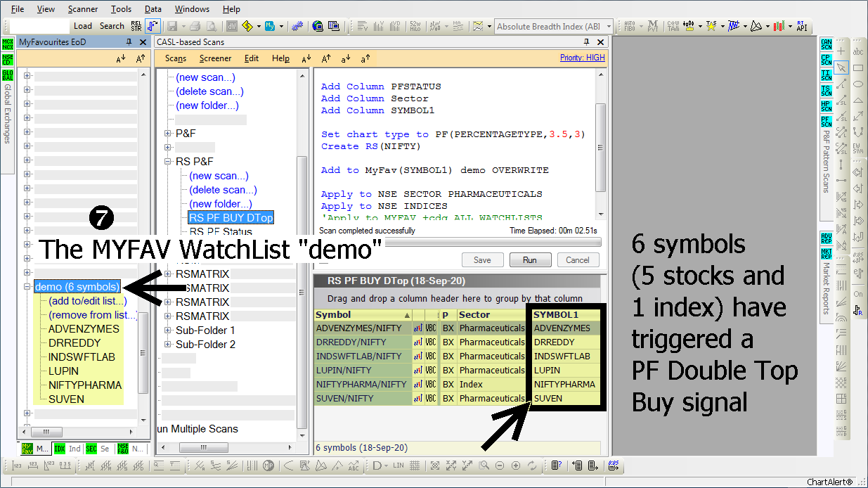Click (new scan...) under RS P&F
This screenshot has height=488, width=868.
pyautogui.click(x=219, y=176)
